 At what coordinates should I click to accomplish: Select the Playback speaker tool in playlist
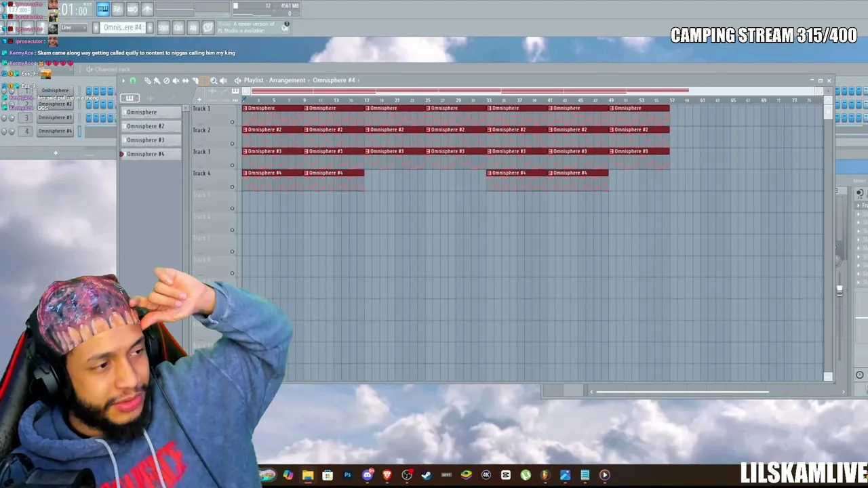223,81
